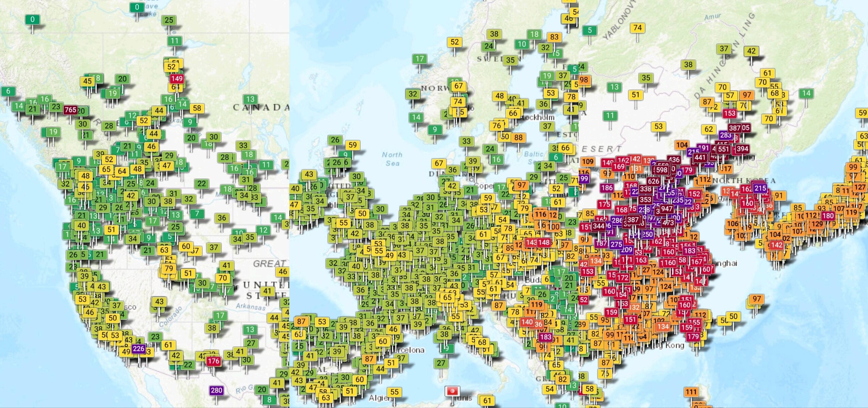Click the maroon 598 AQI marker
The height and width of the screenshot is (408, 868).
pos(662,170)
